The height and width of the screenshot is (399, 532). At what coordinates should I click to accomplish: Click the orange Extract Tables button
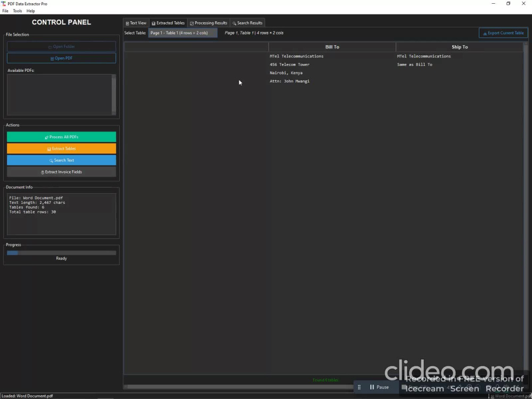(x=61, y=148)
